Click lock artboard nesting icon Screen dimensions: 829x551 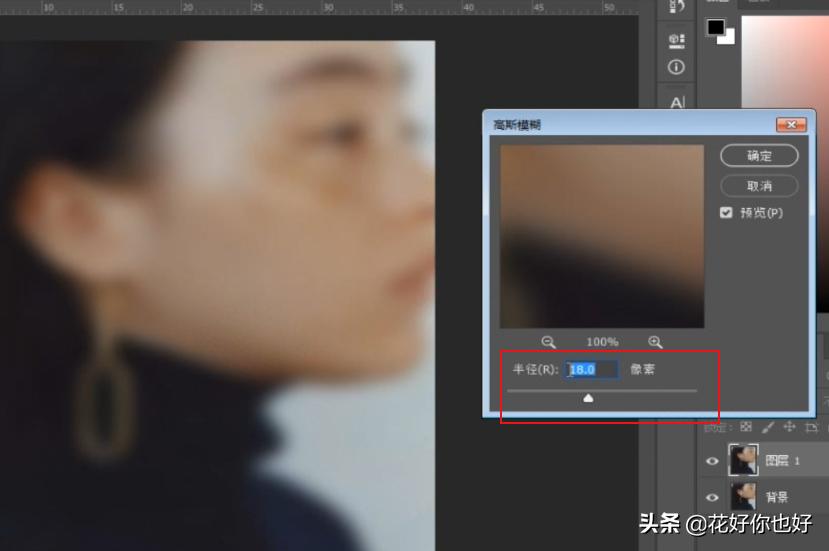(811, 427)
